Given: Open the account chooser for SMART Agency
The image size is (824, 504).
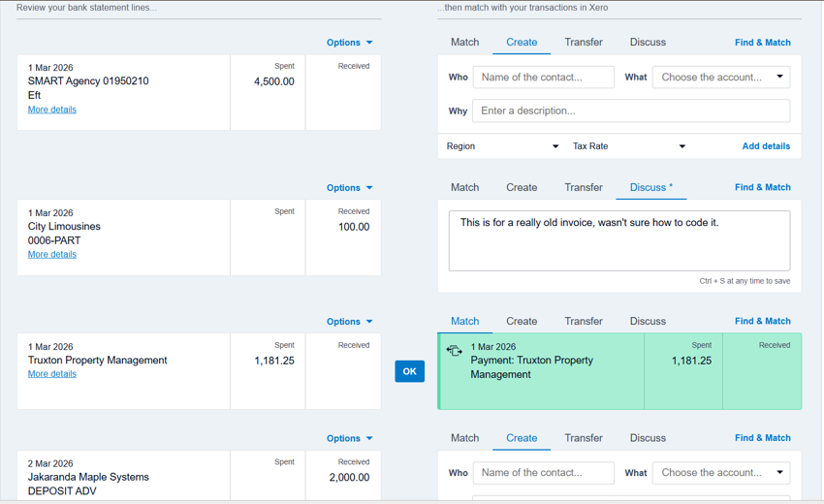Looking at the screenshot, I should [x=721, y=78].
